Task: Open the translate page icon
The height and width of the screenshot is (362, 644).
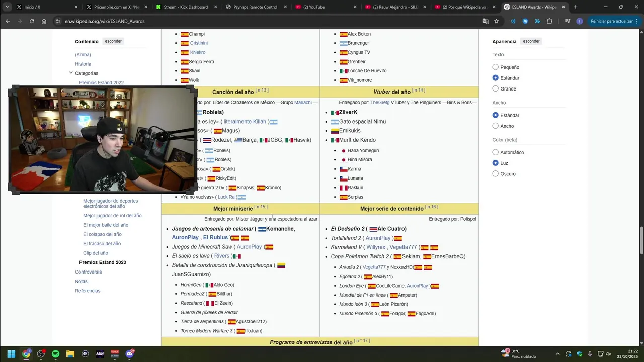Action: (486, 21)
